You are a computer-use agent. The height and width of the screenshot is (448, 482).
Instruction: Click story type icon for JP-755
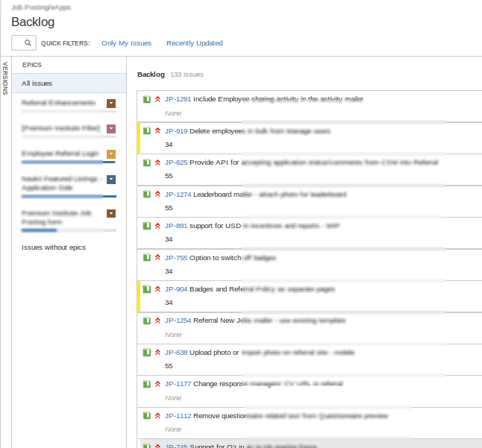pyautogui.click(x=147, y=257)
